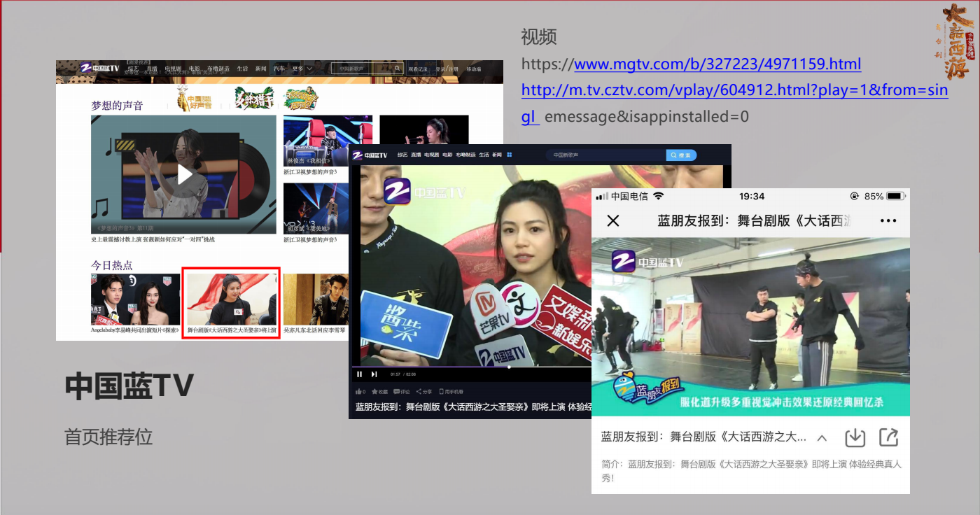
Task: Click the 大话西游 logo in the slide corner
Action: [x=956, y=41]
